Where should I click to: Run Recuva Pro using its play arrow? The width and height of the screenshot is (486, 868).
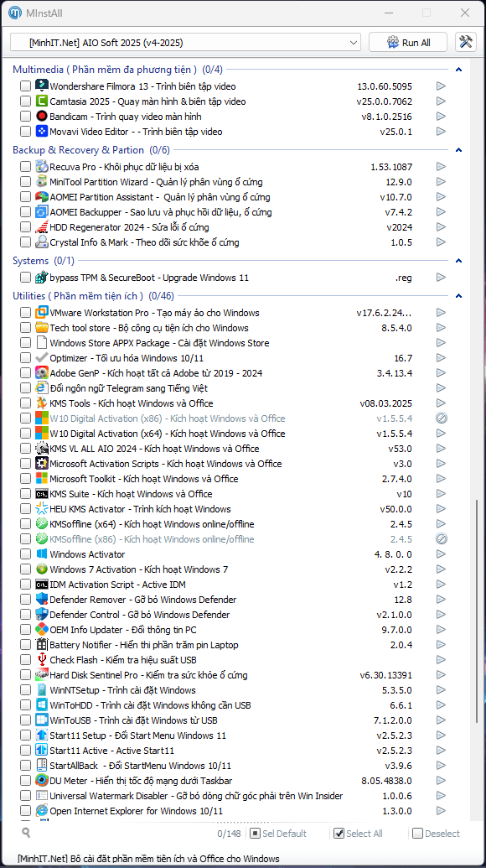441,167
